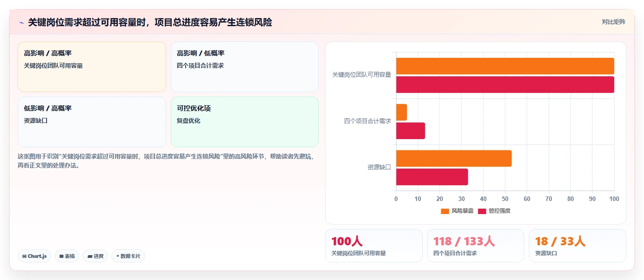Click the 118 / 133人 data card

coord(476,246)
